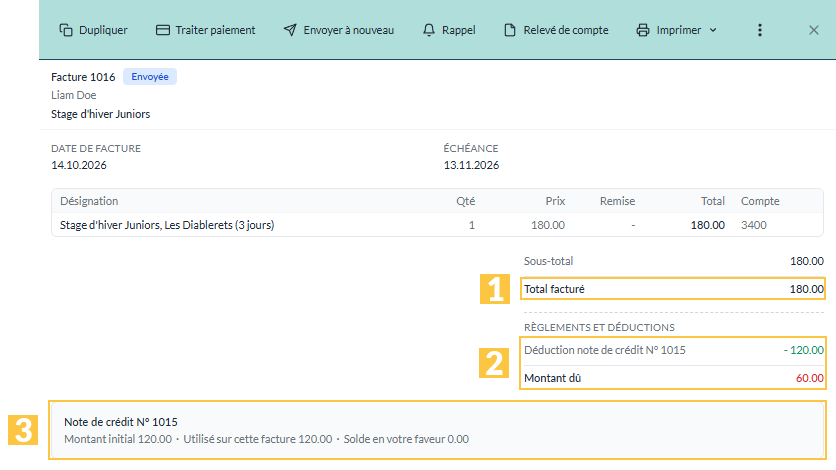Open the three-dot more options menu
Screen dimensions: 836x470
(760, 30)
